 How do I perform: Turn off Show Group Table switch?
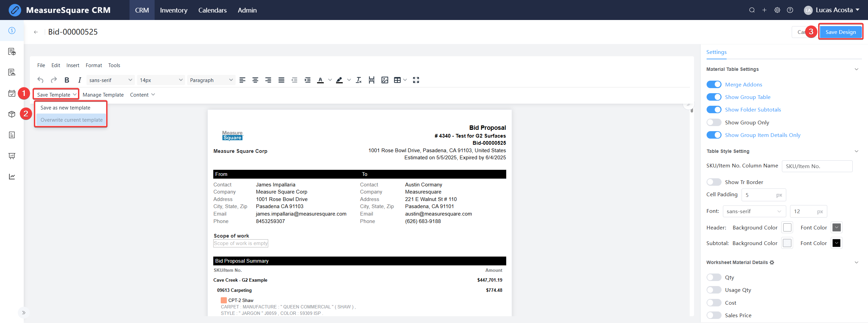pos(714,97)
